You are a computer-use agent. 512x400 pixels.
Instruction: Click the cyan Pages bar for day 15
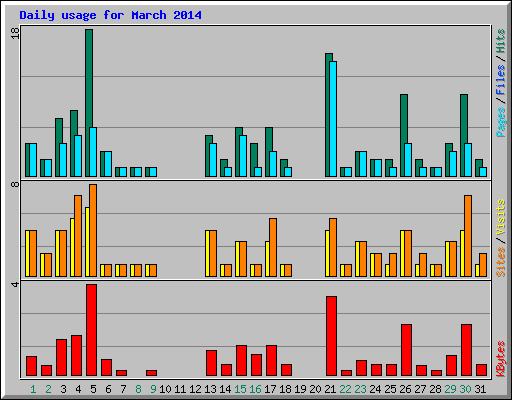click(243, 156)
